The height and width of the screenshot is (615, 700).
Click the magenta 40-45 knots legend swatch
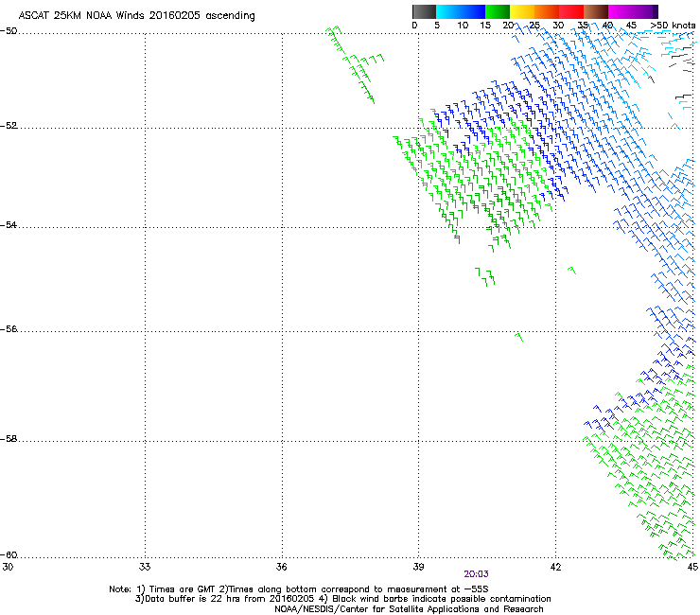click(621, 11)
